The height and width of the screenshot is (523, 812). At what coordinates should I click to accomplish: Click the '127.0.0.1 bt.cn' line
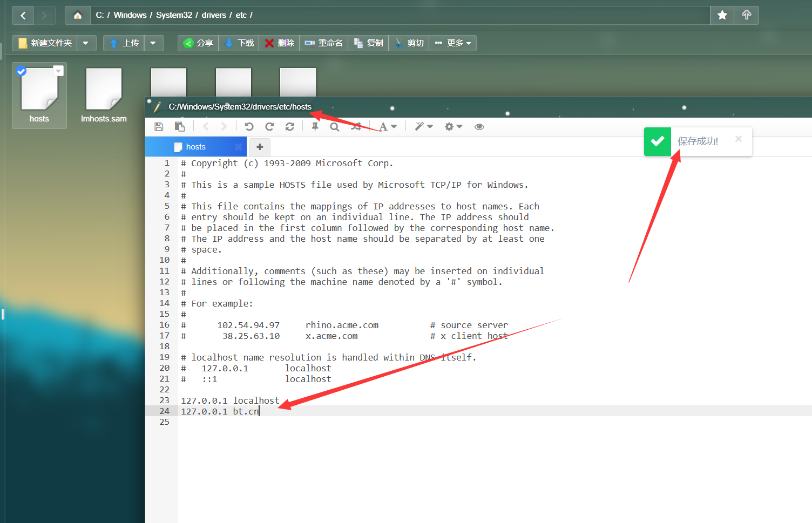tap(220, 411)
